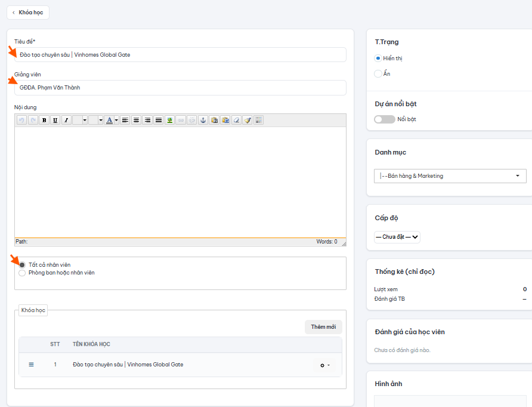532x407 pixels.
Task: Click the paste as plain text icon
Action: coord(214,120)
